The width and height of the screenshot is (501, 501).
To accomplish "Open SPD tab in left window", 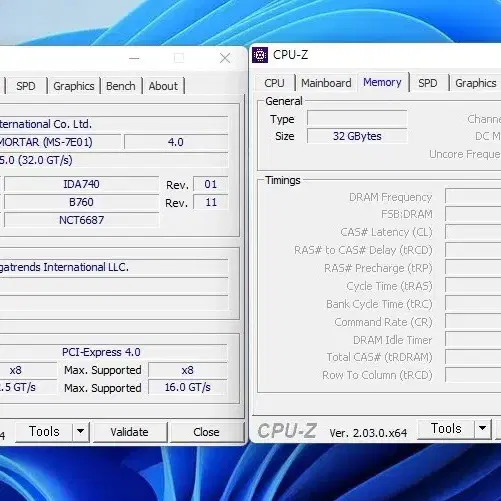I will [26, 86].
